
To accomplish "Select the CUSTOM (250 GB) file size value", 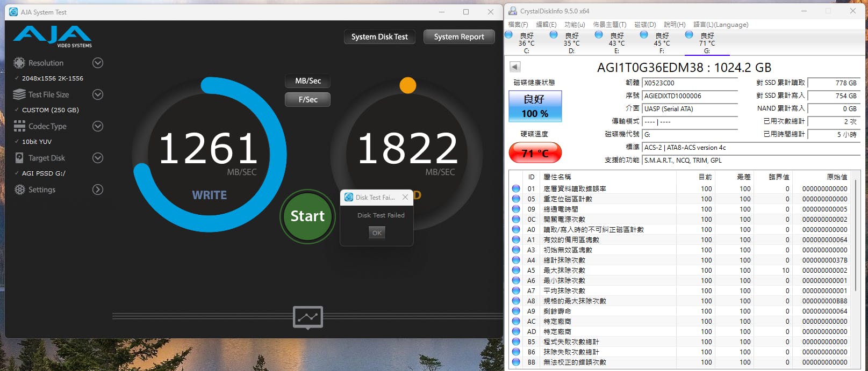I will pos(51,110).
